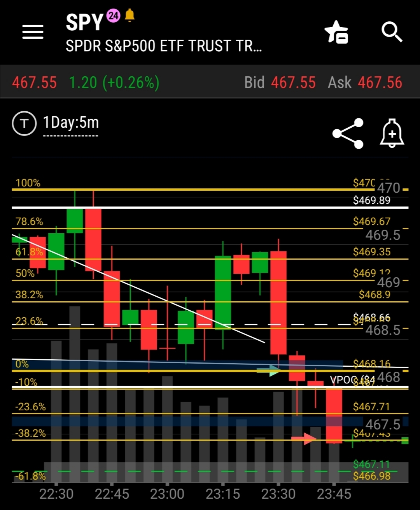Tap the 22:30 time axis label

[x=56, y=494]
